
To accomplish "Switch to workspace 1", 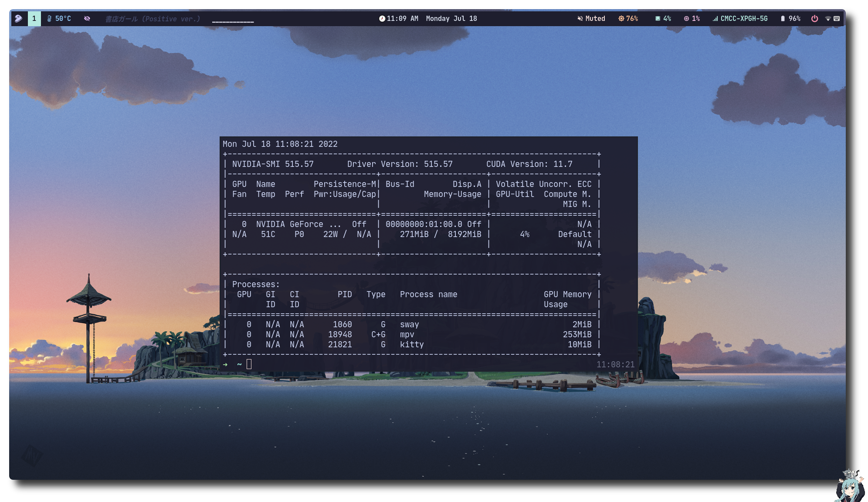I will 34,18.
